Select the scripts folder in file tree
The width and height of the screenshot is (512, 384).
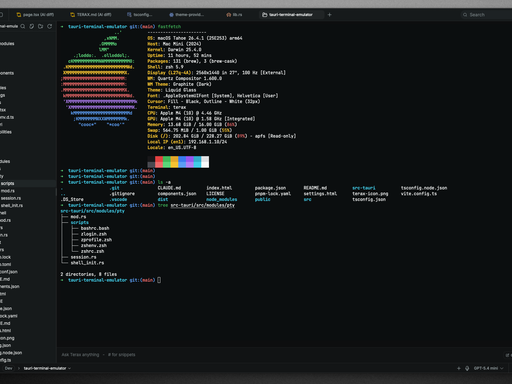(28, 183)
